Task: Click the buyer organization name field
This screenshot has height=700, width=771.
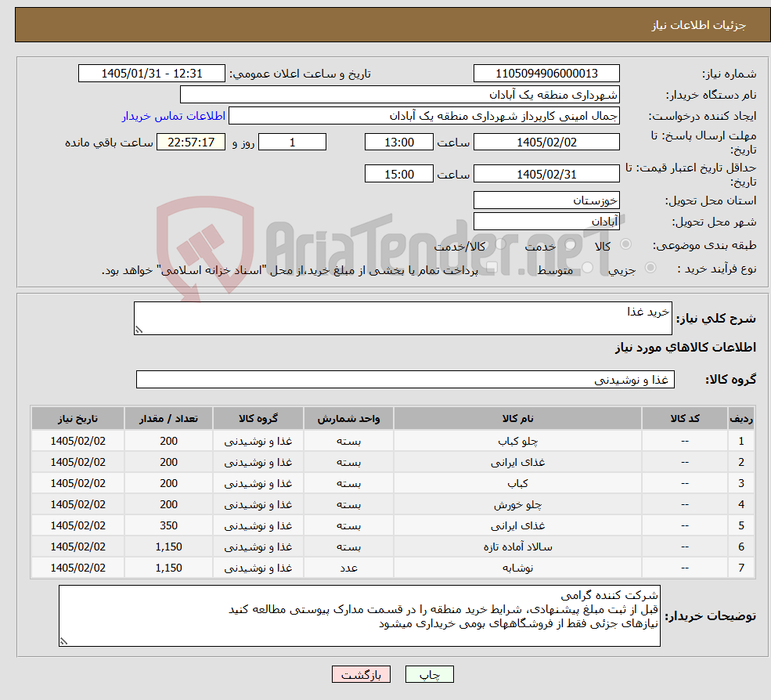Action: tap(400, 95)
